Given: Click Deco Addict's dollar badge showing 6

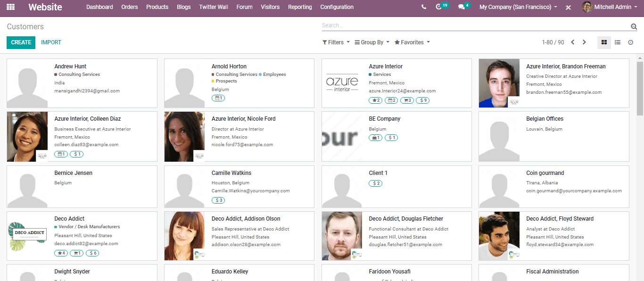Looking at the screenshot, I should (92, 253).
